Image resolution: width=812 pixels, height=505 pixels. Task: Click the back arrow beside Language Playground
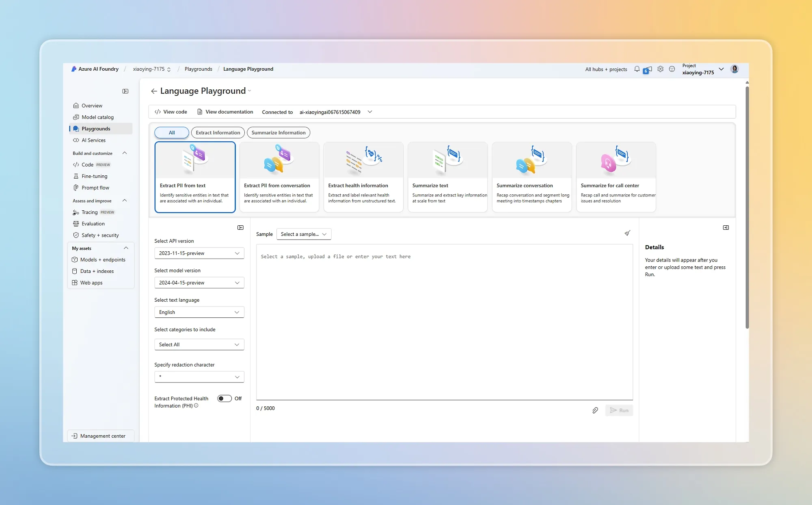coord(154,91)
